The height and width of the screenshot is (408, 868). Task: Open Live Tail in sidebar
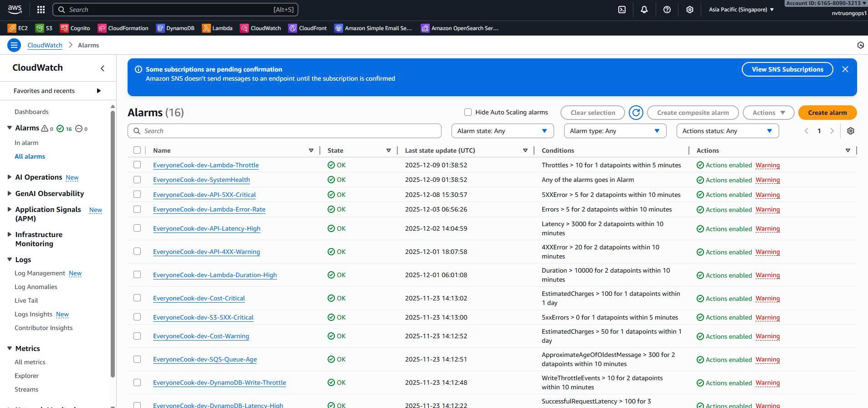click(26, 300)
